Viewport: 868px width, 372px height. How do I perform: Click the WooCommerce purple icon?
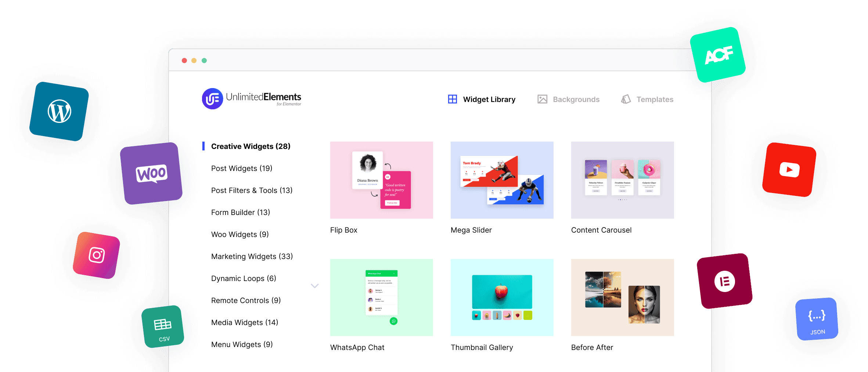151,173
